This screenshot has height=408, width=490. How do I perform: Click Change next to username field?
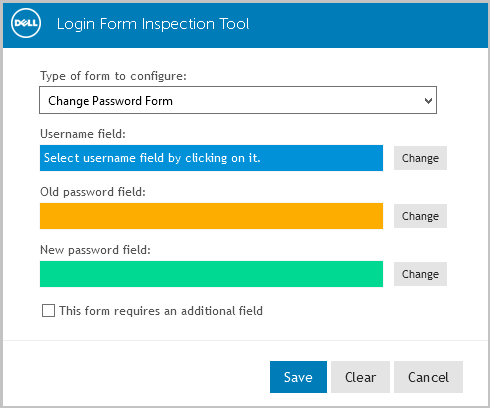pos(420,158)
